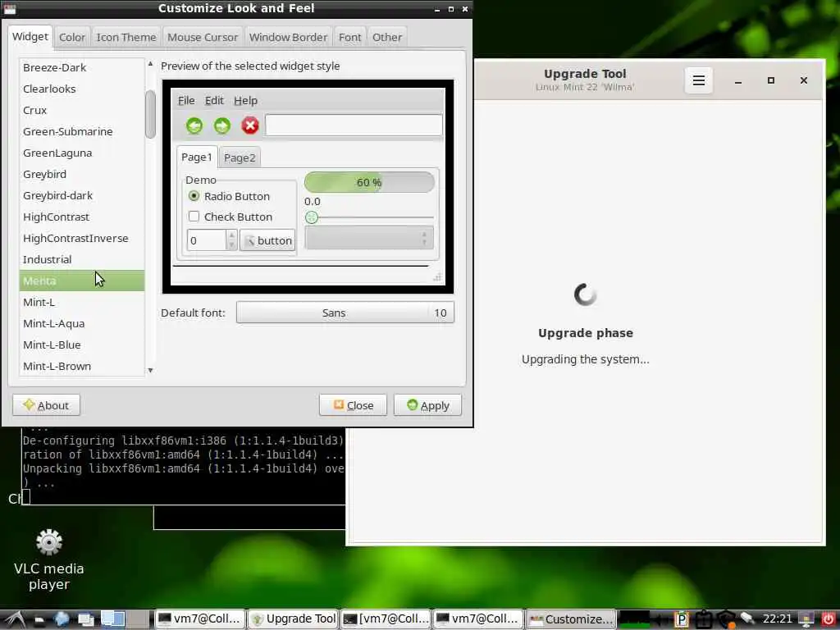Viewport: 840px width, 630px height.
Task: Open the update shield tray icon
Action: coord(726,620)
